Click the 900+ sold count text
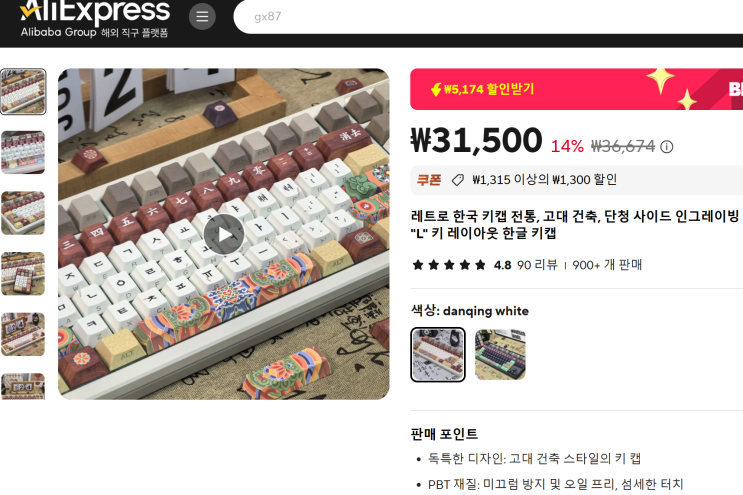Screen dimensions: 743x495 pyautogui.click(x=607, y=265)
